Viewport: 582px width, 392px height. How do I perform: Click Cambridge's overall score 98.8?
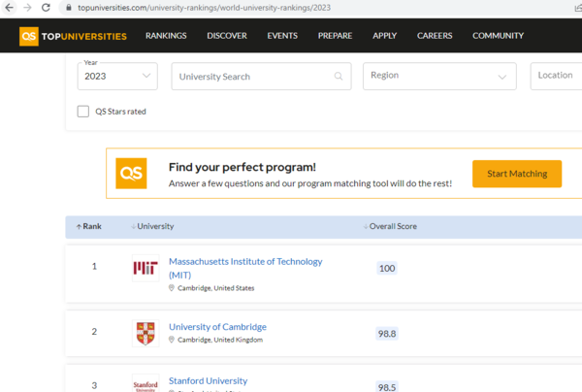(387, 334)
